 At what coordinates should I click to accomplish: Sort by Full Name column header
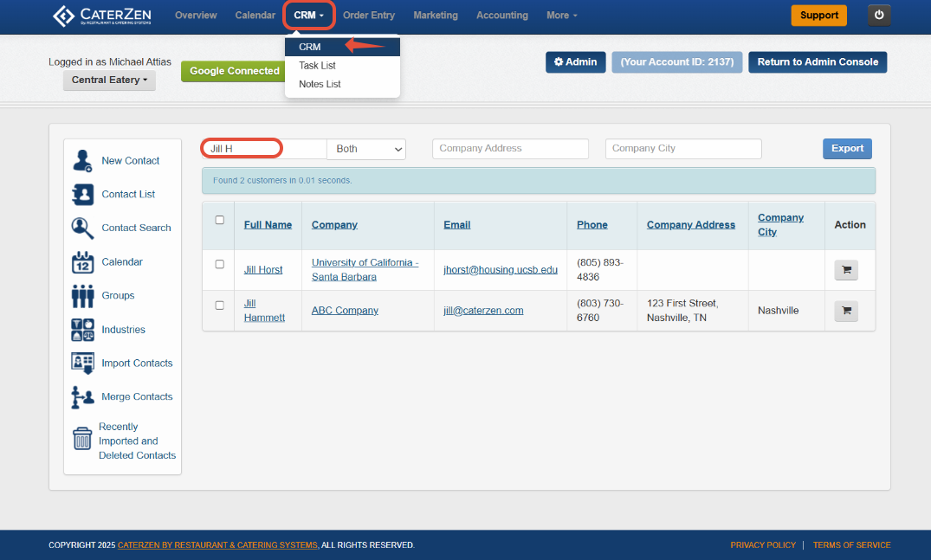(268, 225)
